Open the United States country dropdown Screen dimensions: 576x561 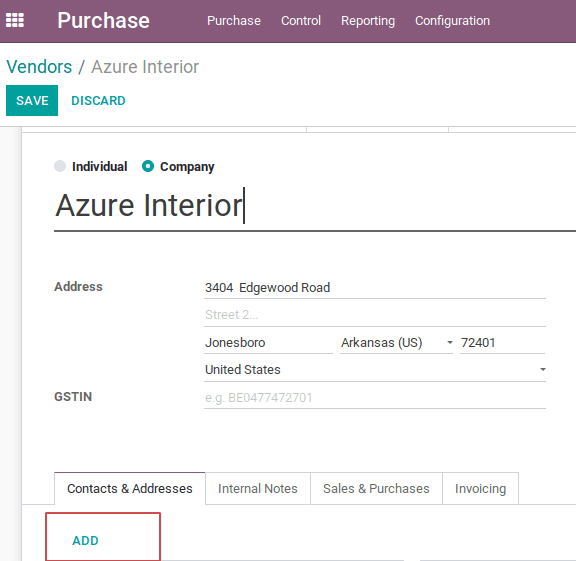[x=375, y=370]
